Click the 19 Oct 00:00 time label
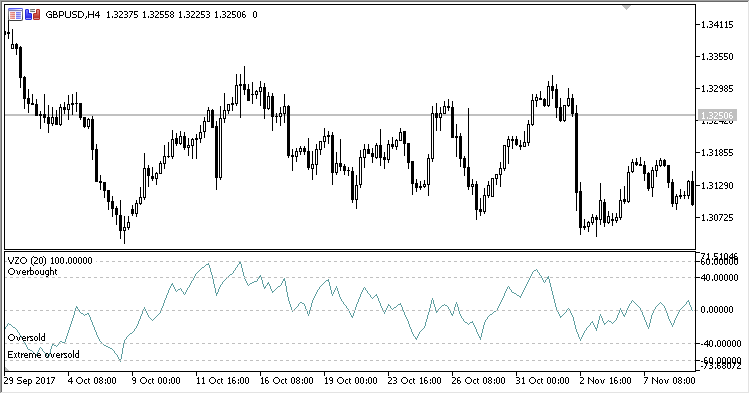Viewport: 750px width, 394px height. pos(351,381)
